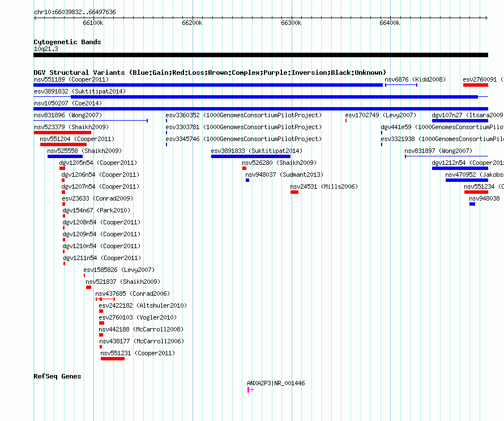The image size is (504, 421).
Task: Click esv2760103 (Vogler2010) label
Action: pos(138,317)
